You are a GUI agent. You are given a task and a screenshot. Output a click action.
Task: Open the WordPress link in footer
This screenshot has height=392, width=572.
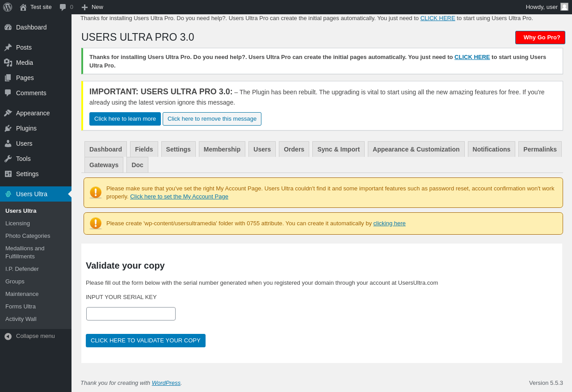166,383
